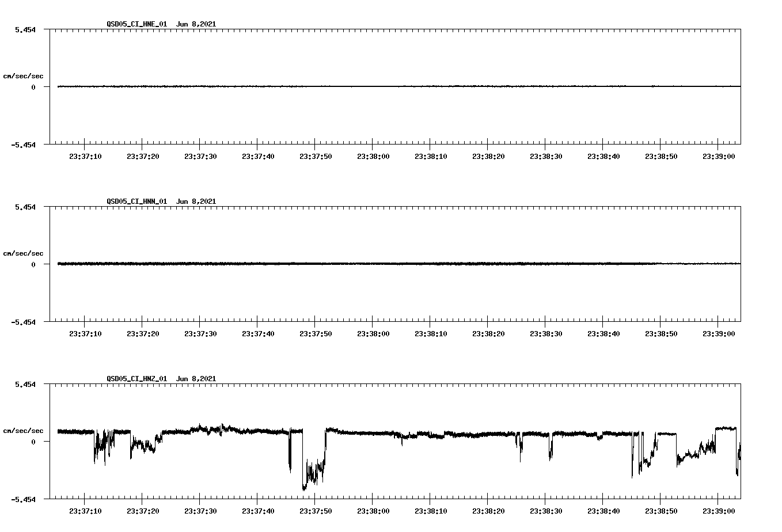Click the 23:39:00 time label under the HNN plot

[x=719, y=333]
